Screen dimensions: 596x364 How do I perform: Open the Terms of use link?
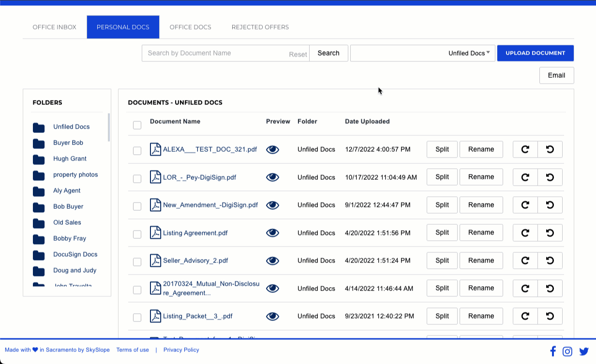[133, 350]
